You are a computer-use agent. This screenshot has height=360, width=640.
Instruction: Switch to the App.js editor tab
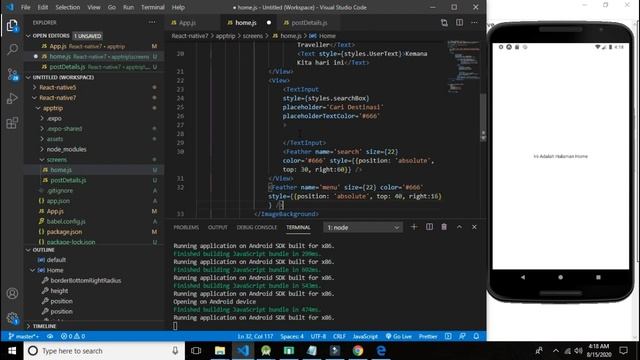187,23
